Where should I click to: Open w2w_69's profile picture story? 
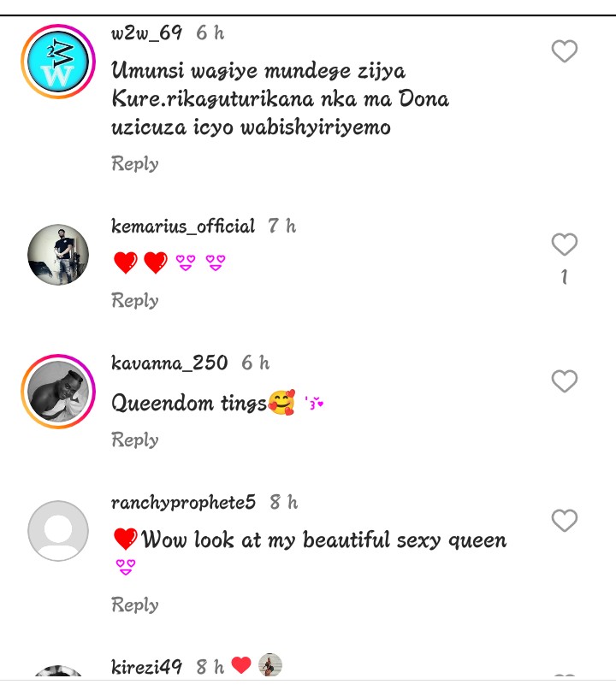[58, 62]
